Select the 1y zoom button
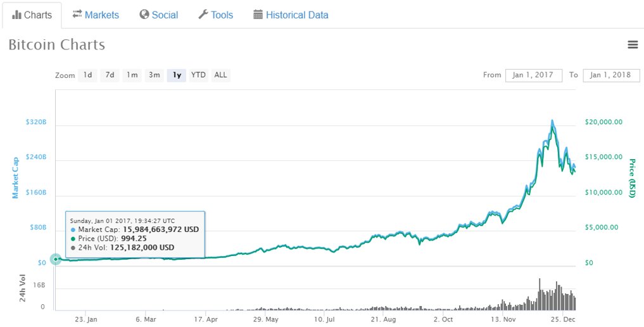The width and height of the screenshot is (644, 327). [177, 75]
